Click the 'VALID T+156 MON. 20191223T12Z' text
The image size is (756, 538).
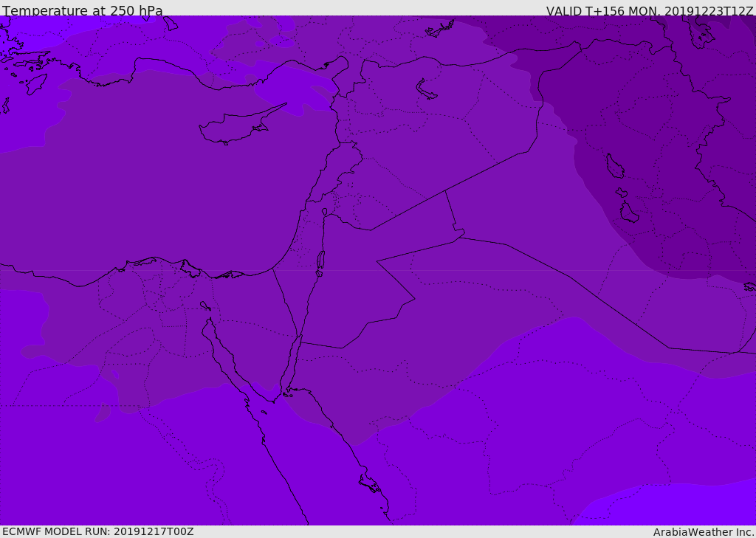650,10
